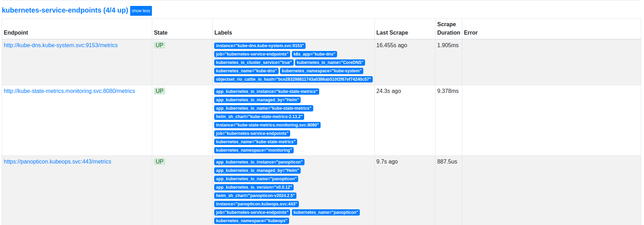Click the kubernetes_io_name="CoreDNS" label
Viewport: 644px width, 225px height.
tap(330, 63)
